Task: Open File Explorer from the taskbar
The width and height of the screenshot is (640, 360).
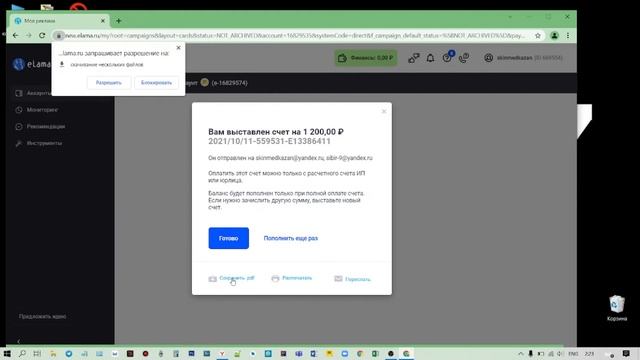Action: (53, 353)
